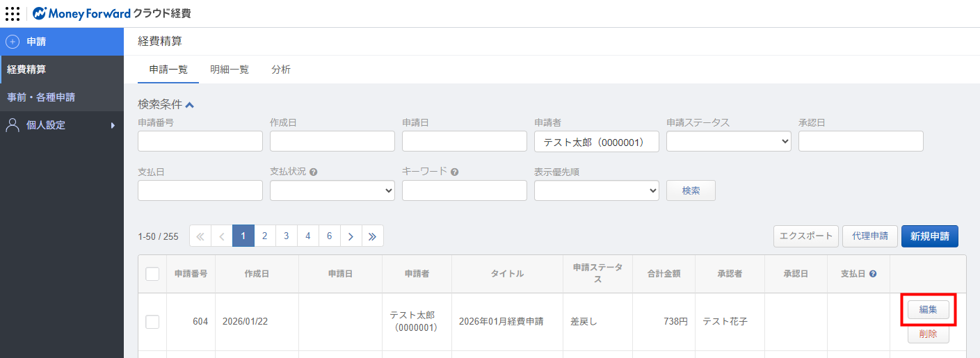Click the help icon in 支払日 column header

[x=872, y=274]
